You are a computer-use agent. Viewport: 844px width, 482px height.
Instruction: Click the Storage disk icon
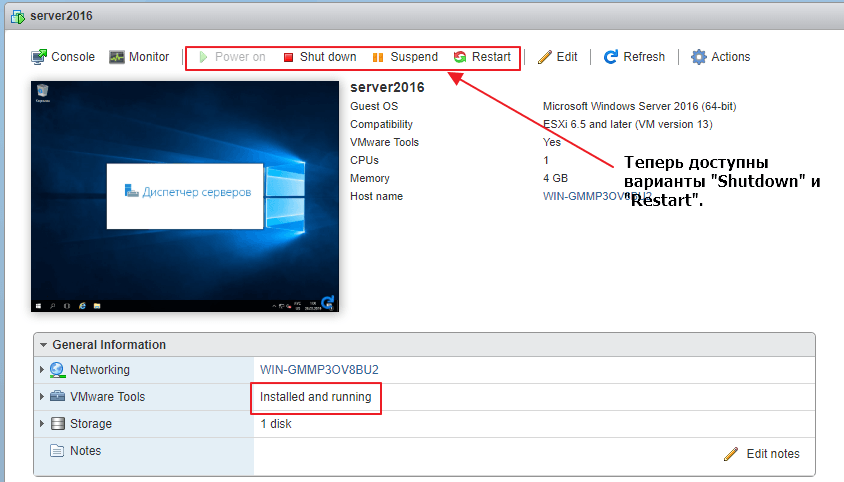click(x=57, y=424)
